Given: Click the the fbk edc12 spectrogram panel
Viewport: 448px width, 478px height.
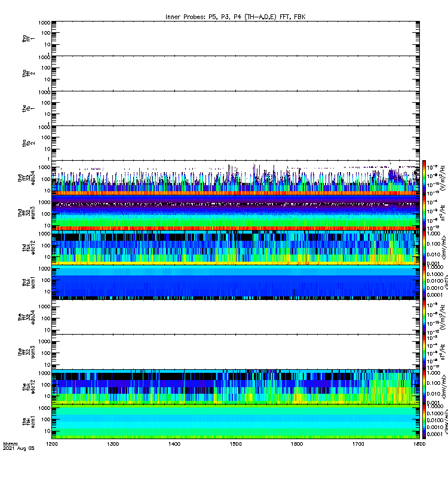Looking at the screenshot, I should coord(235,387).
